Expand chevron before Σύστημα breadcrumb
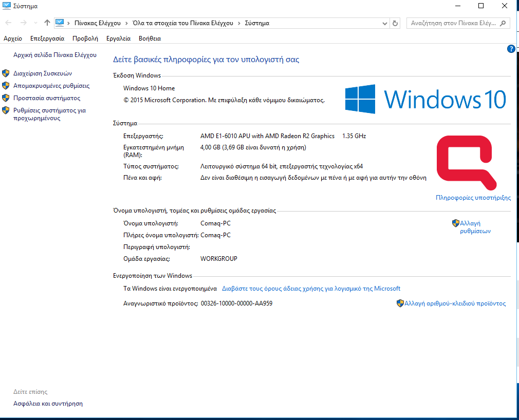This screenshot has height=420, width=519. coord(239,23)
